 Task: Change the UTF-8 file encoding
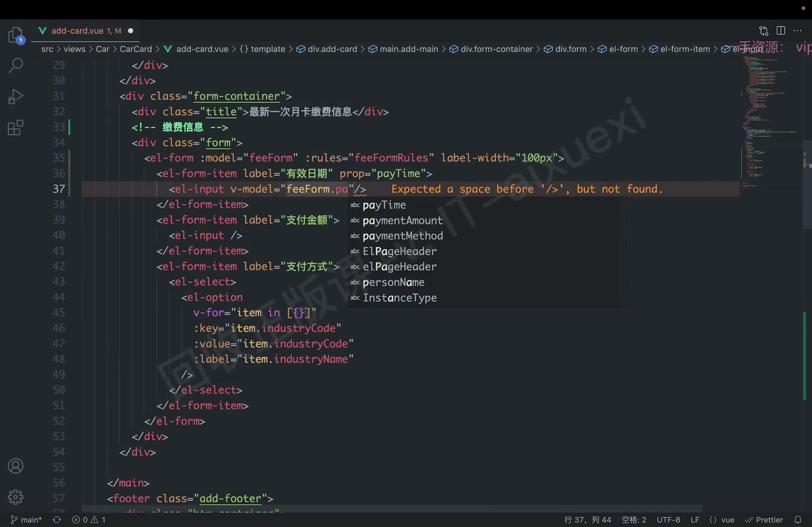click(x=668, y=520)
